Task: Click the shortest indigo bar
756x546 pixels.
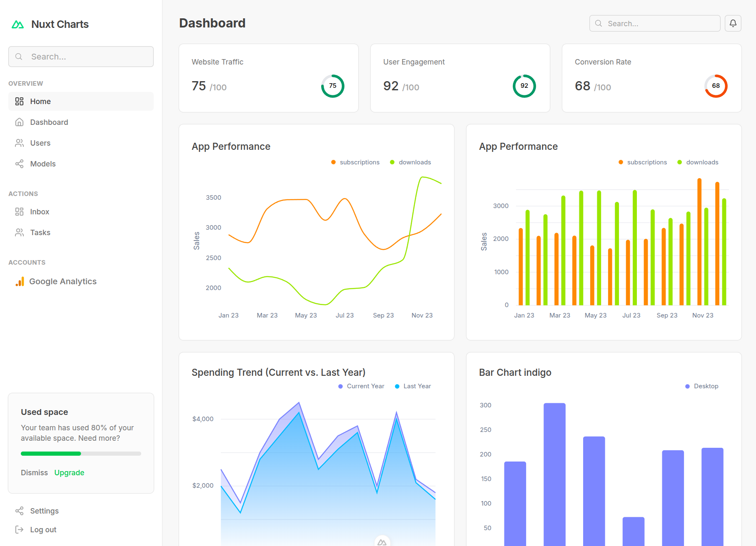Action: click(634, 531)
